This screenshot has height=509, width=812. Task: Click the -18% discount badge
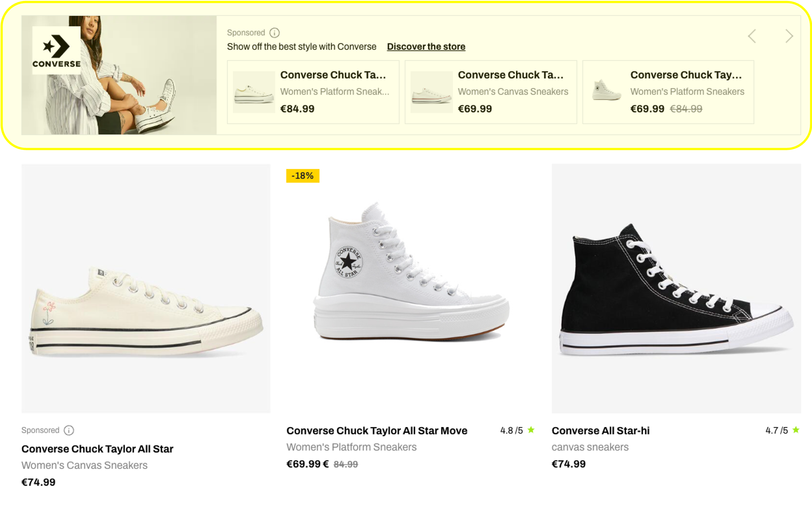(302, 176)
